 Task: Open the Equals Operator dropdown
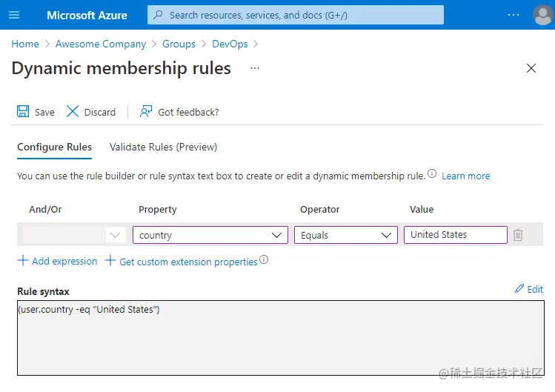click(346, 235)
